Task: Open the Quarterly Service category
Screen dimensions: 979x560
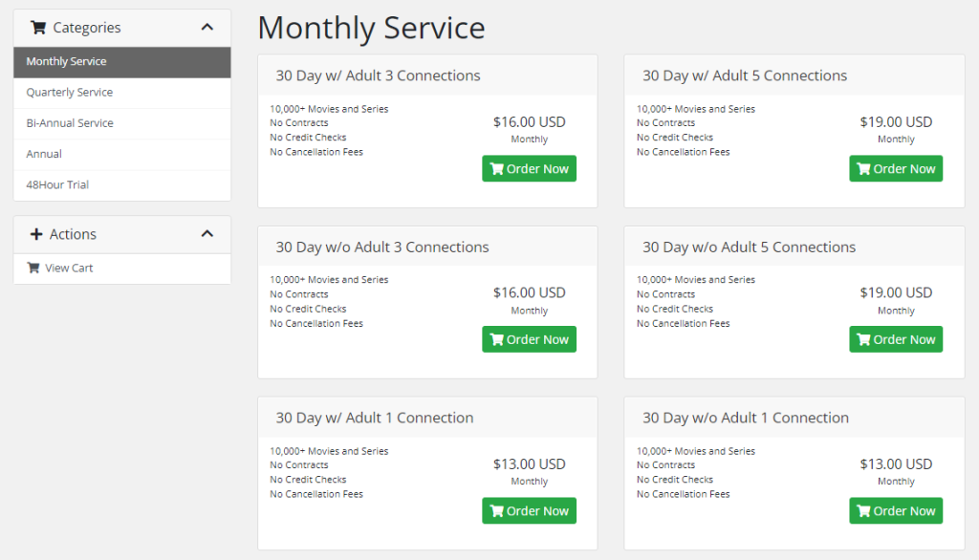Action: coord(69,93)
